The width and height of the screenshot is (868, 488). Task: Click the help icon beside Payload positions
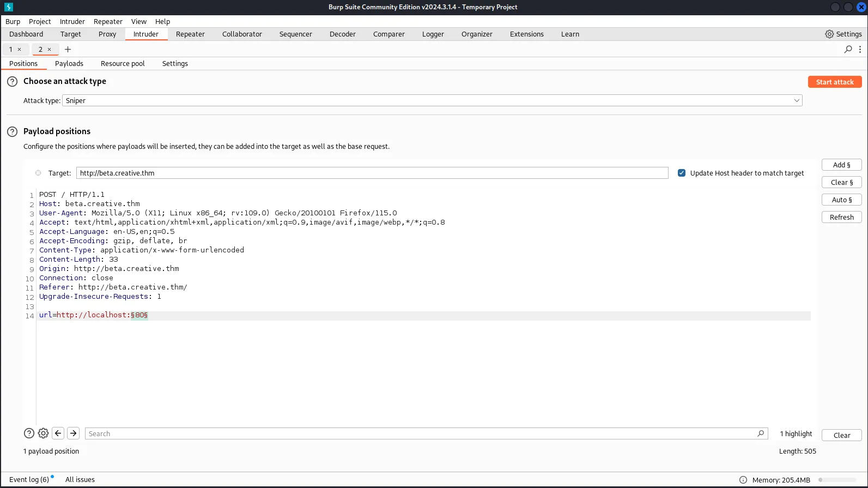[x=12, y=132]
